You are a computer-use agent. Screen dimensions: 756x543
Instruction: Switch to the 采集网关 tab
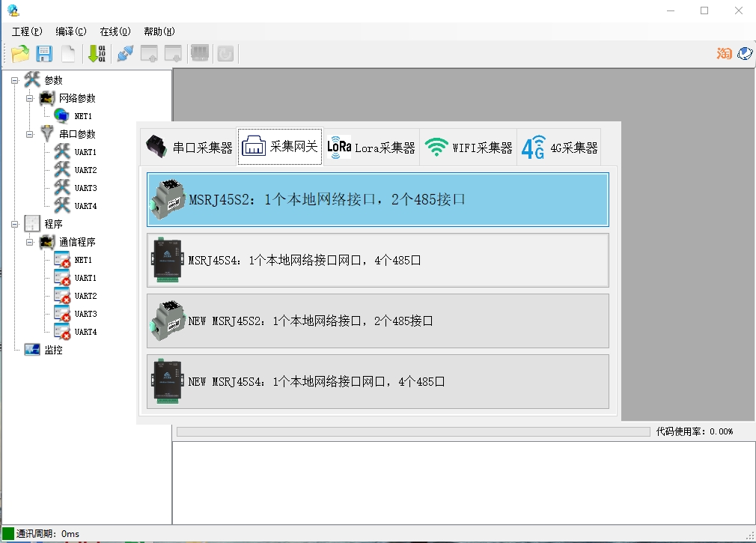(280, 147)
